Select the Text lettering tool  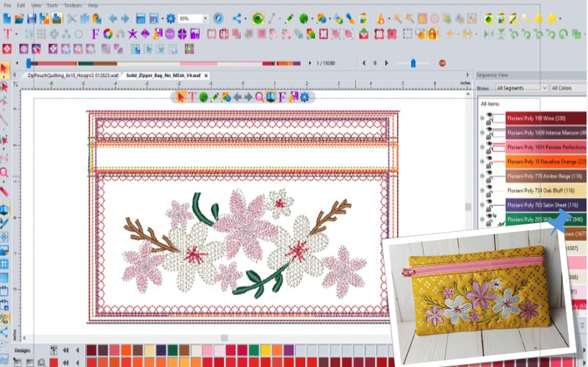(x=8, y=34)
